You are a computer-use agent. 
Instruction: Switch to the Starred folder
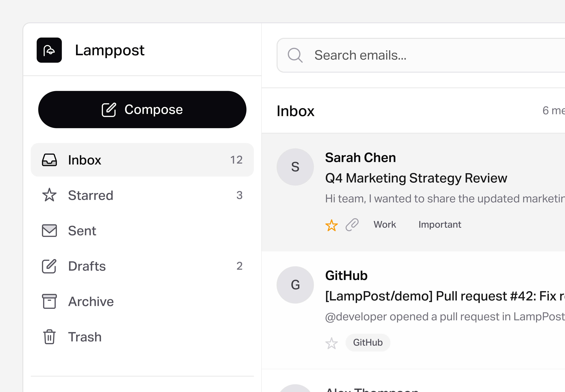91,195
